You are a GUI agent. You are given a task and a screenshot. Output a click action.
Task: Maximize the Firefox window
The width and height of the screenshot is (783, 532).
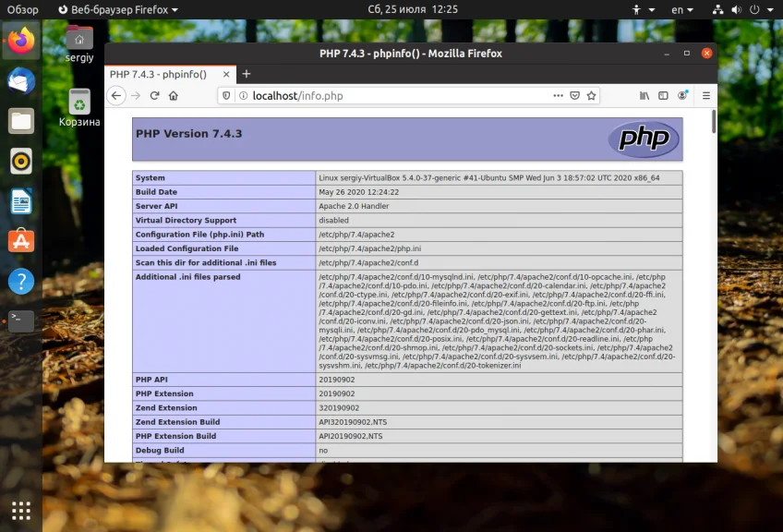click(687, 54)
